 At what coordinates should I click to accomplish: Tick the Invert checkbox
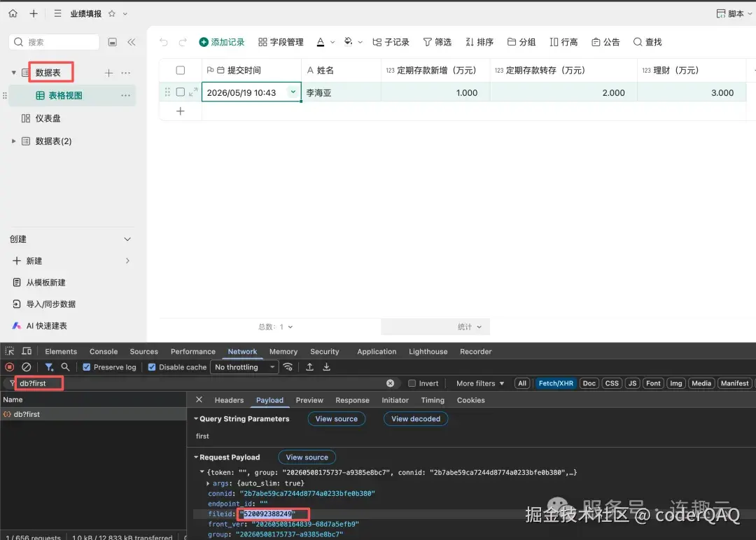[x=412, y=383]
